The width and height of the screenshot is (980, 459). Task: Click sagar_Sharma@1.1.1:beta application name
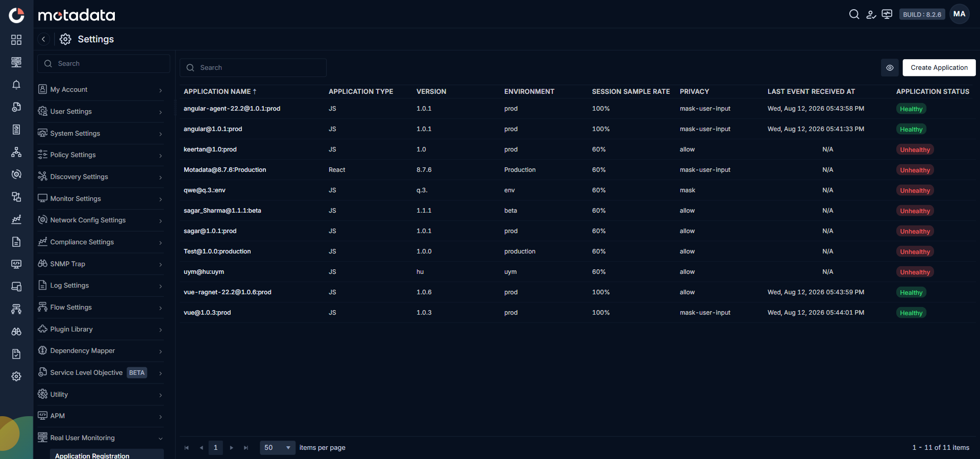tap(222, 211)
